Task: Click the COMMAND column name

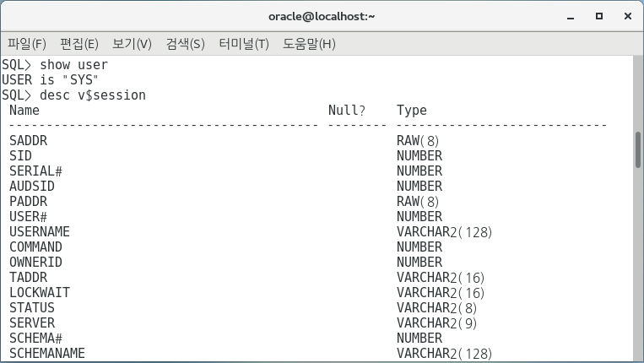Action: pos(35,247)
